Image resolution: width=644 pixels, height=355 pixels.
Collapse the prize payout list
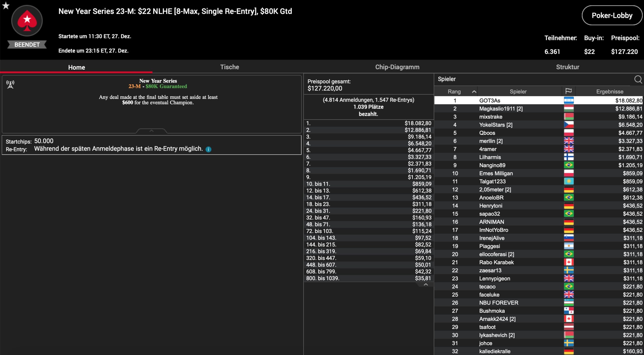(x=426, y=285)
